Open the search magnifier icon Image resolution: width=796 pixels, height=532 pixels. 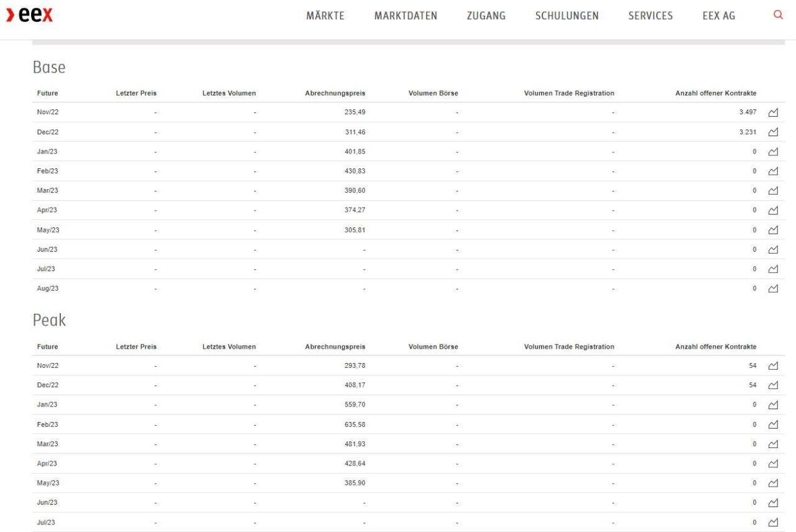click(777, 15)
